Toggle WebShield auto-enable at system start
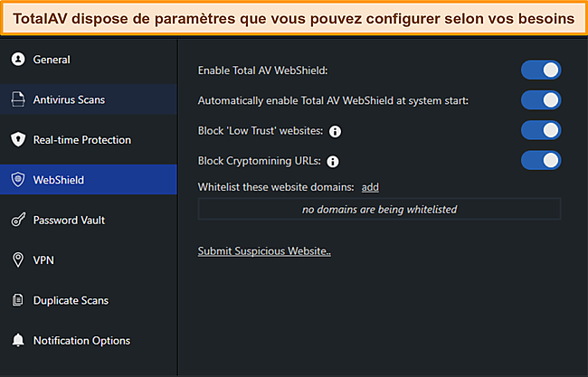The width and height of the screenshot is (588, 377). (x=541, y=99)
